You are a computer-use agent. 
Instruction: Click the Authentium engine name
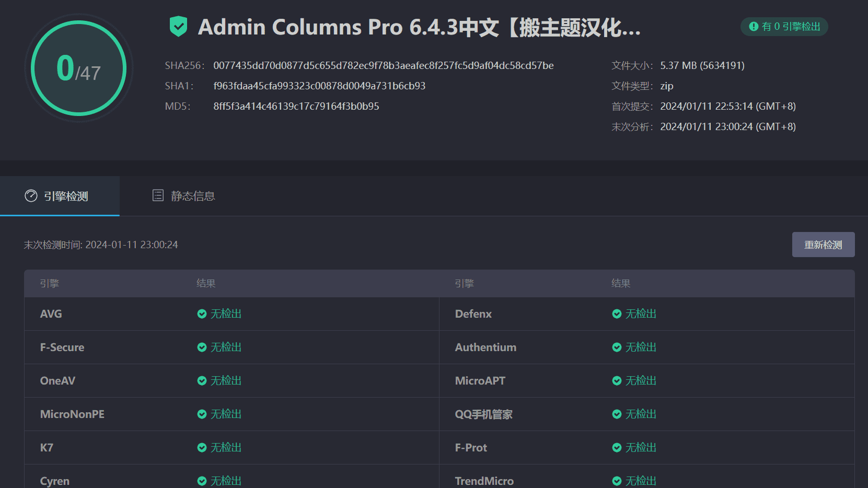click(x=485, y=347)
